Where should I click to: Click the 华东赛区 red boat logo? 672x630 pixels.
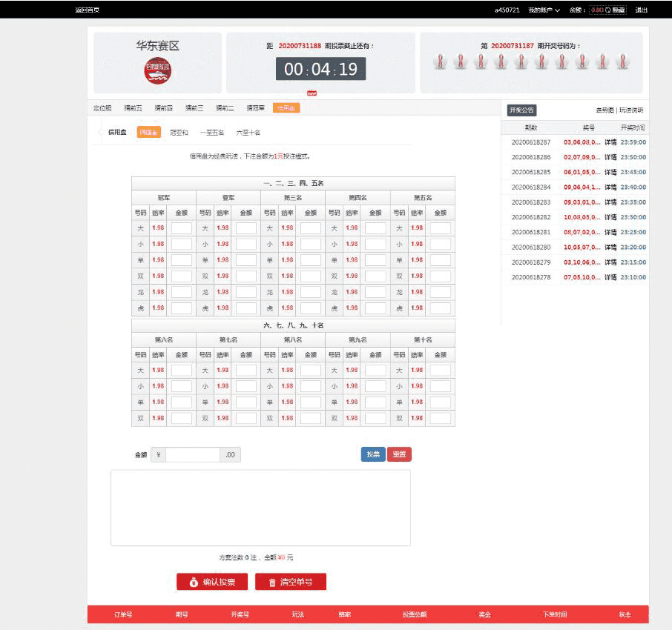158,70
